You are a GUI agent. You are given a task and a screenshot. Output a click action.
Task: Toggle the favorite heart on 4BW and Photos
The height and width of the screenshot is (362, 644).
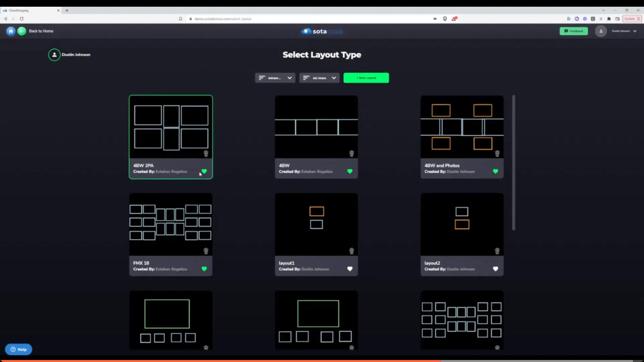point(495,171)
